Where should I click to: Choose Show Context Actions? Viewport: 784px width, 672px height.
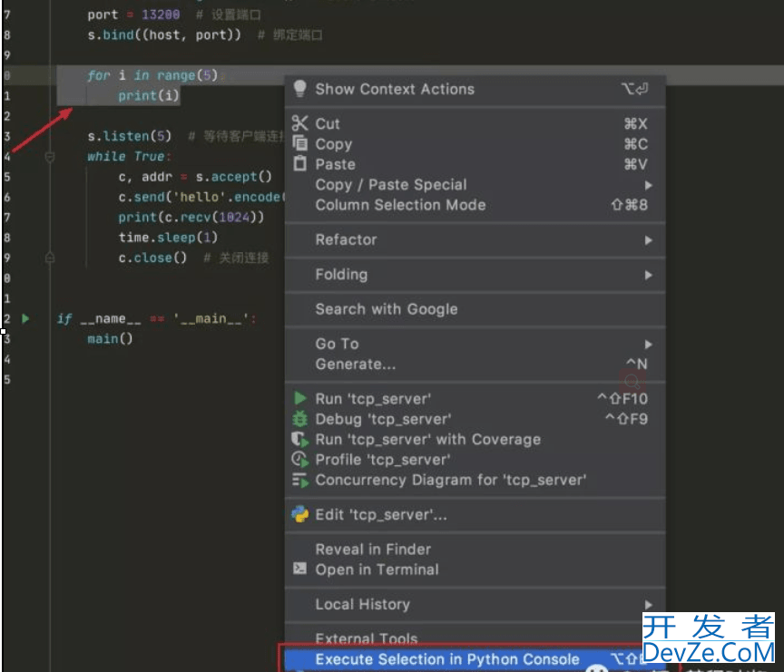coord(475,89)
